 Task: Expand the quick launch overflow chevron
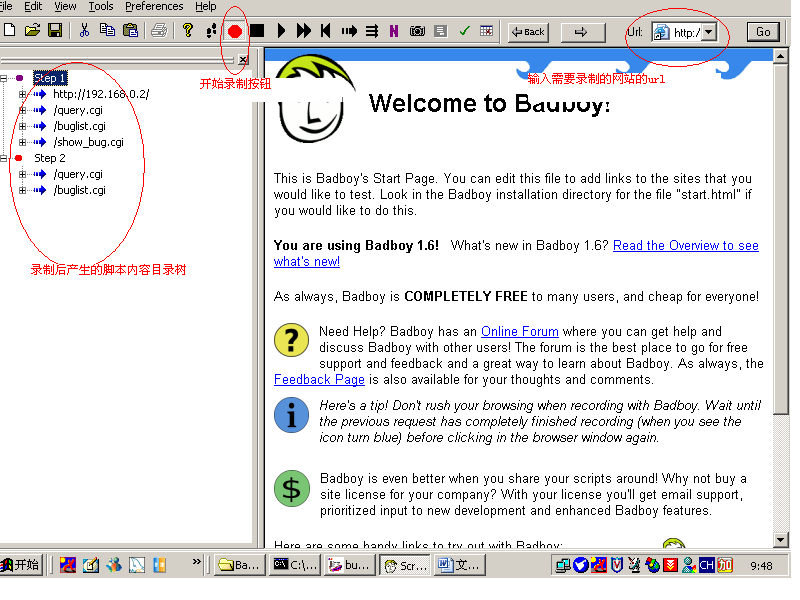coord(196,562)
